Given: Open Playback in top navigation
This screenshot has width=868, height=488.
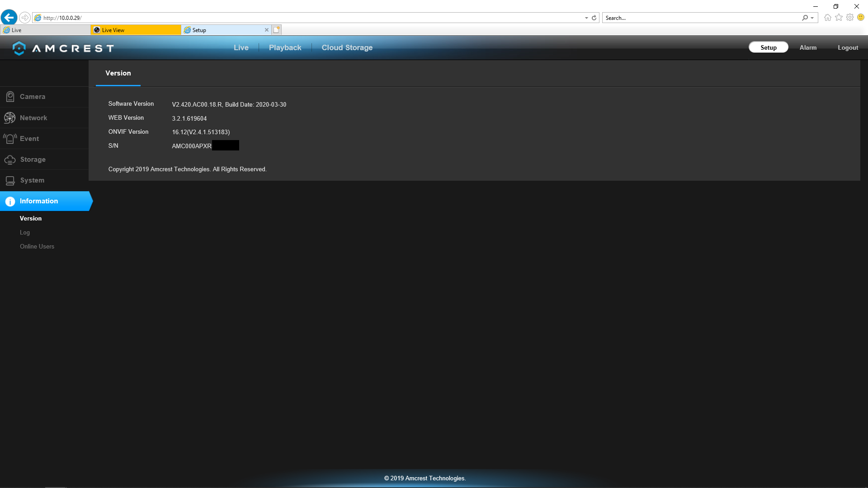Looking at the screenshot, I should click(285, 47).
